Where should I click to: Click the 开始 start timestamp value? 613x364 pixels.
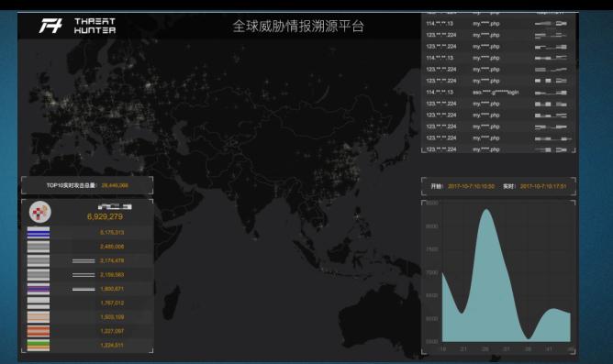click(471, 186)
